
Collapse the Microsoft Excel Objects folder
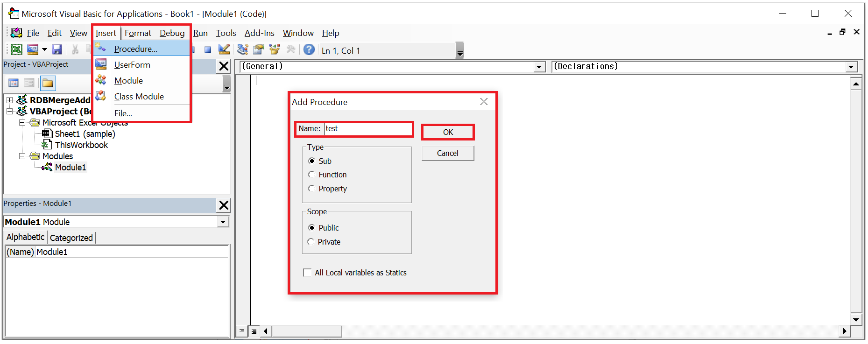(x=22, y=122)
